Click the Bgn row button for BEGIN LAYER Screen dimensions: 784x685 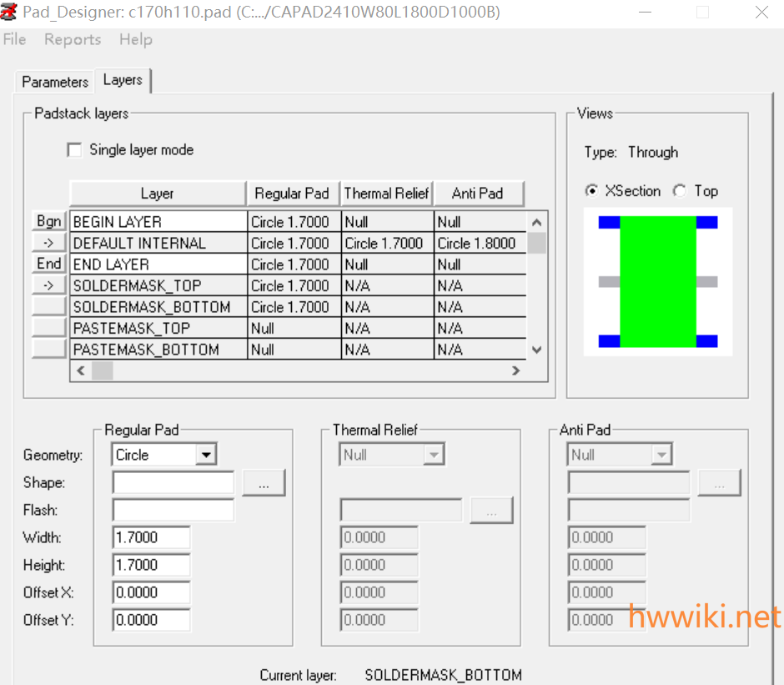coord(49,221)
